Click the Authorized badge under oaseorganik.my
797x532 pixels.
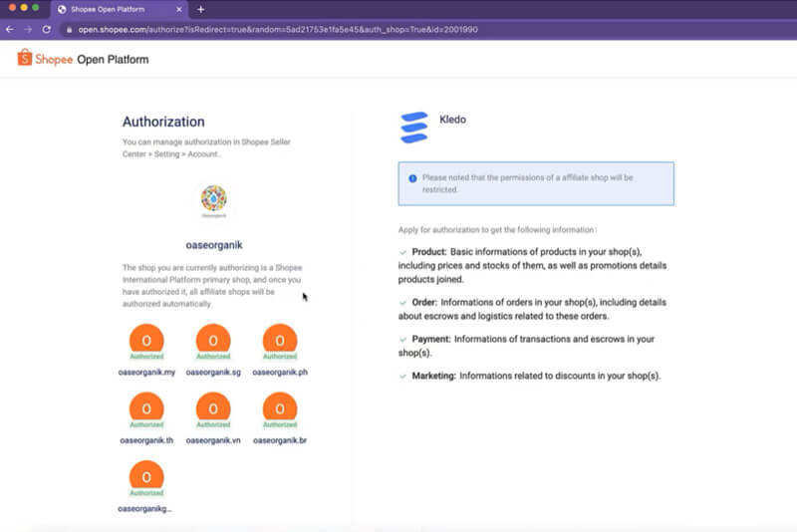click(x=146, y=357)
